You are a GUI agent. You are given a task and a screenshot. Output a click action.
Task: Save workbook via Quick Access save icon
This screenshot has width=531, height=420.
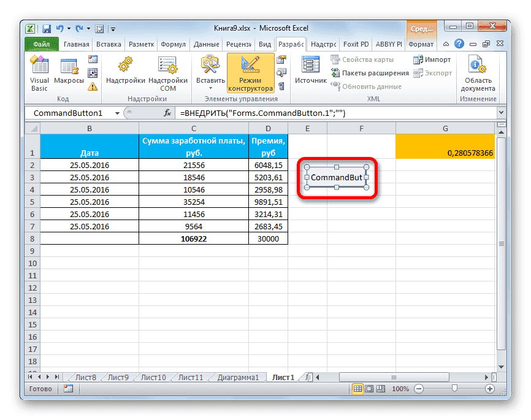coord(46,28)
